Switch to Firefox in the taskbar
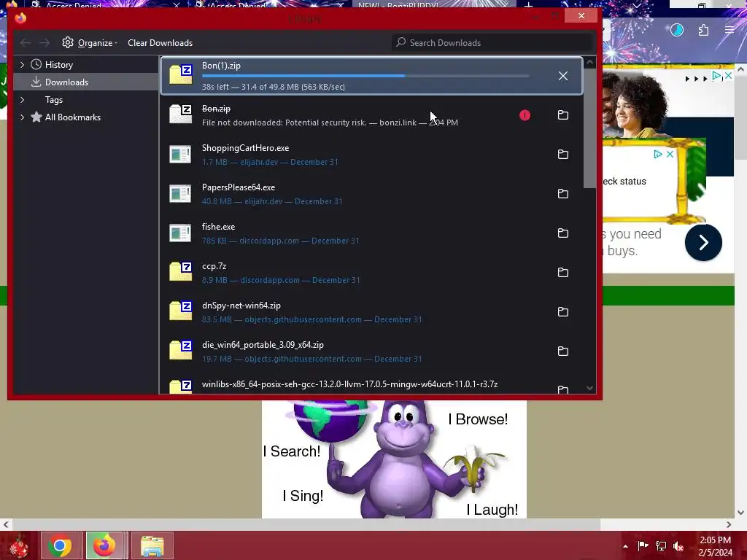Image resolution: width=747 pixels, height=560 pixels. click(x=104, y=545)
